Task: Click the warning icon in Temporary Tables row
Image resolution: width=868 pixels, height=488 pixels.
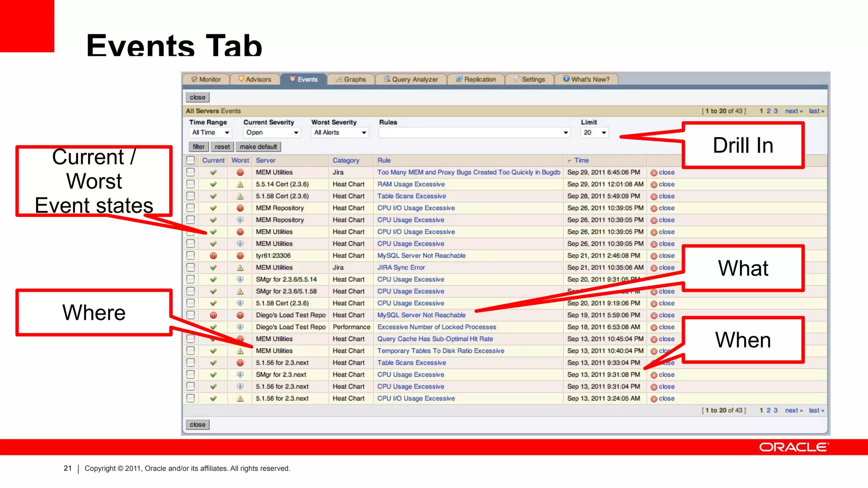Action: (x=240, y=351)
